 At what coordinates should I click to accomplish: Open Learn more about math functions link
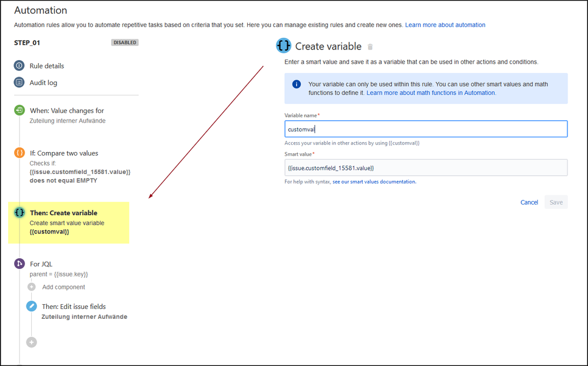(x=431, y=93)
